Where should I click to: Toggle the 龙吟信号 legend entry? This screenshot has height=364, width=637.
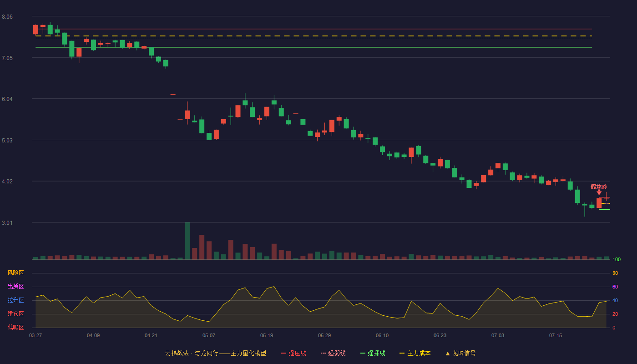tap(460, 353)
